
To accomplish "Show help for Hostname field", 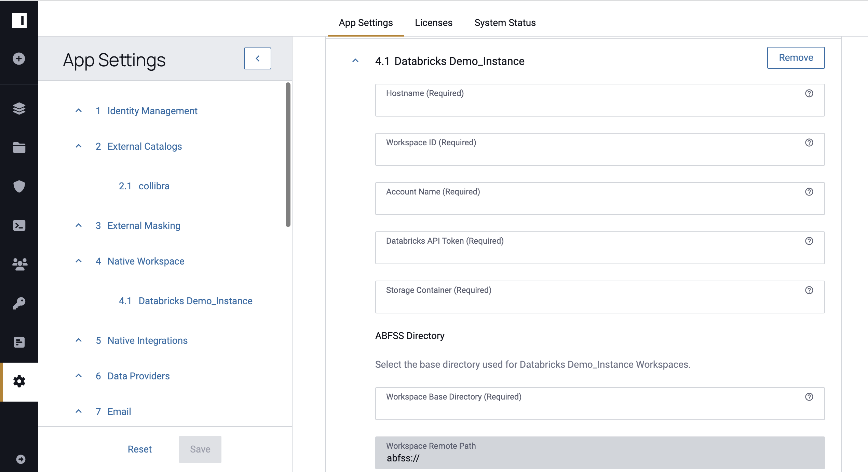I will [x=809, y=93].
